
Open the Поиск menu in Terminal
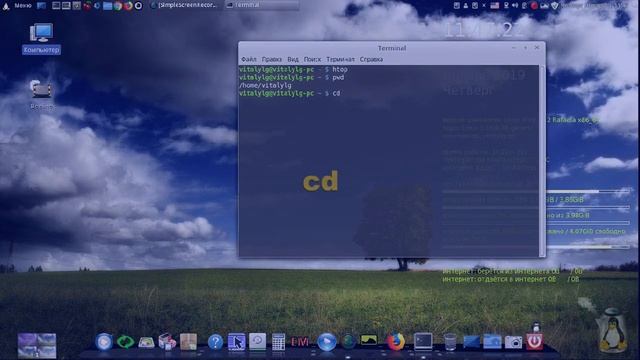click(x=312, y=59)
